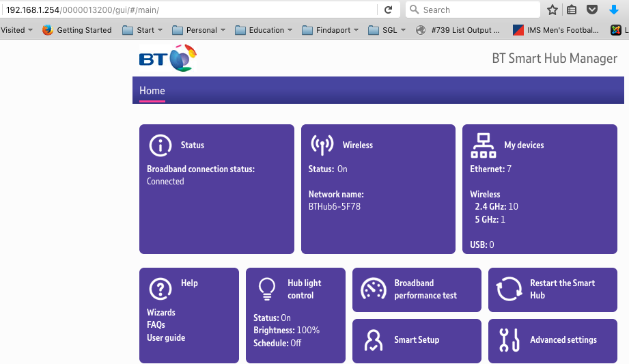This screenshot has height=364, width=629.
Task: Click the USB: 0 entry
Action: tap(481, 244)
